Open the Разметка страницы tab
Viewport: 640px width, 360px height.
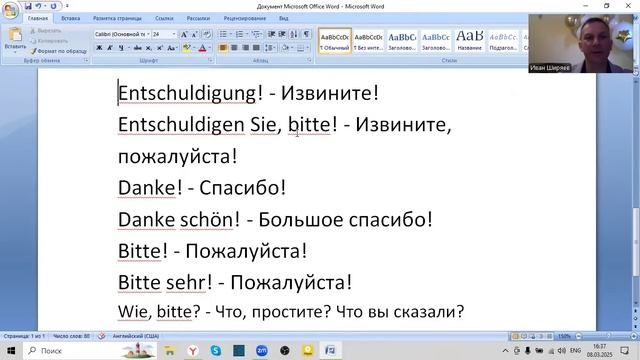[x=117, y=18]
